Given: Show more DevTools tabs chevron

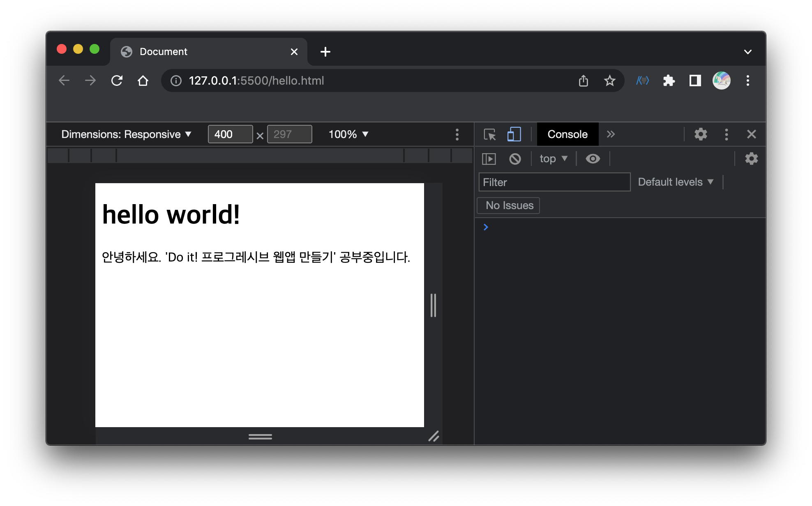Looking at the screenshot, I should (611, 134).
